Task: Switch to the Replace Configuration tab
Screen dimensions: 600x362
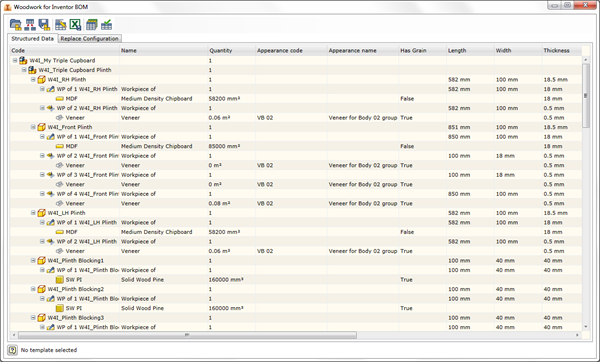Action: click(90, 39)
